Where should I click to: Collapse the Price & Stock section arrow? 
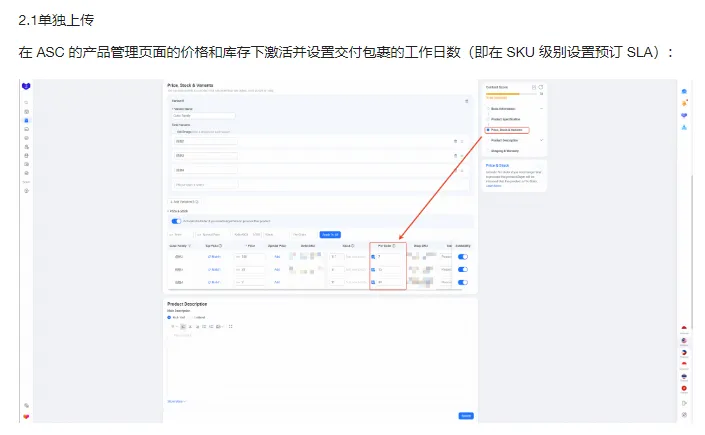[169, 211]
